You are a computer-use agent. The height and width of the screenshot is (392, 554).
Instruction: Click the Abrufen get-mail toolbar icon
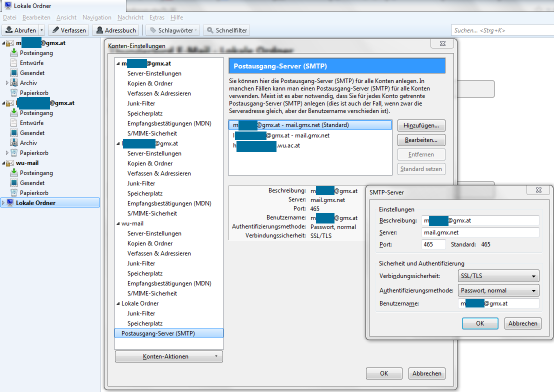click(9, 30)
